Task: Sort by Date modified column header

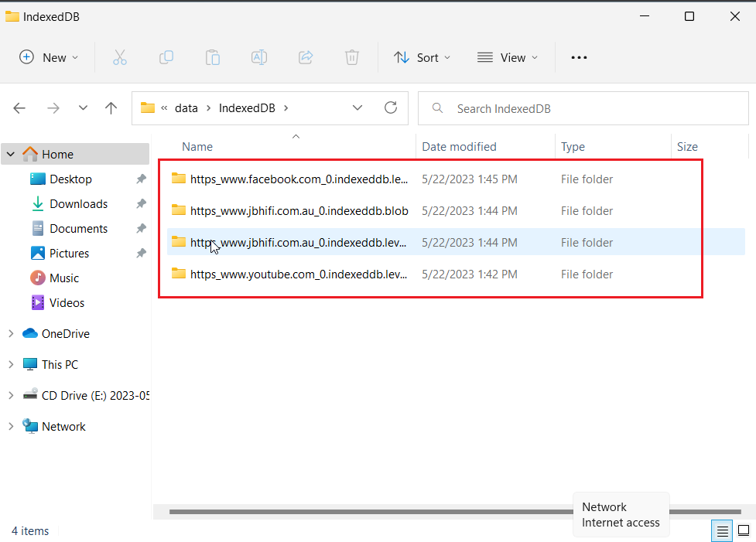Action: [x=459, y=146]
